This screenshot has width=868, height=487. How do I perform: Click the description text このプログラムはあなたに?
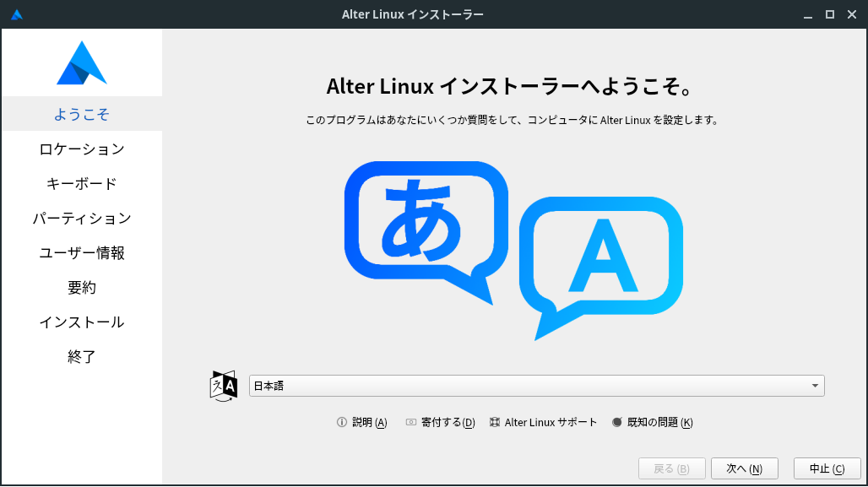coord(512,120)
